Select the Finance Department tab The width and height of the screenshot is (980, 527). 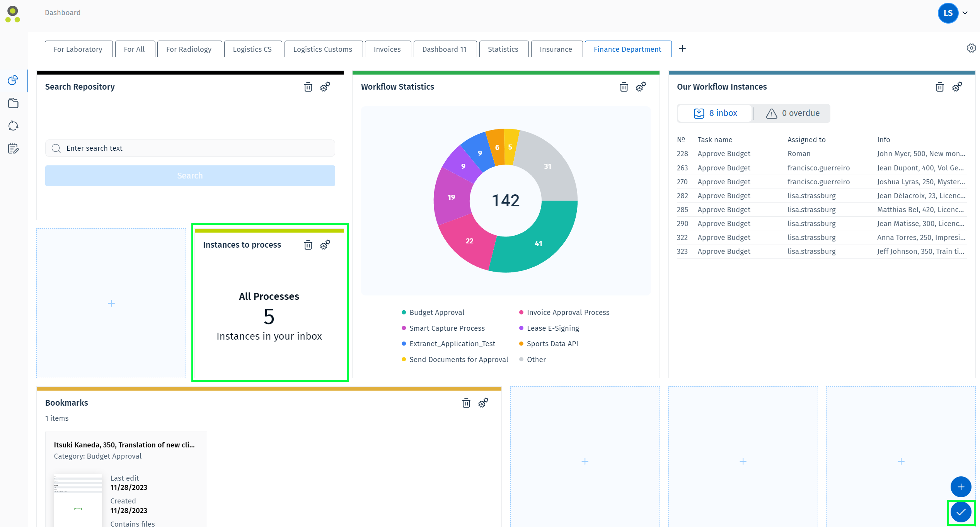click(627, 49)
